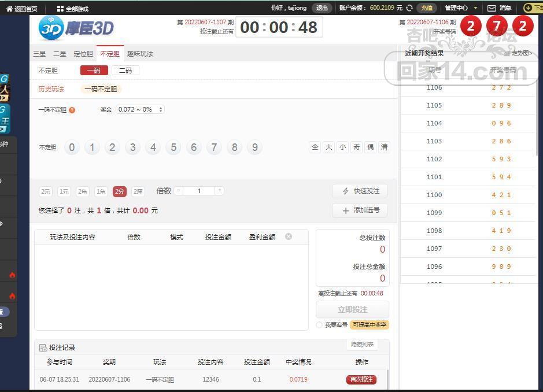Toggle number ball 5 selection
Image resolution: width=543 pixels, height=392 pixels.
point(173,147)
